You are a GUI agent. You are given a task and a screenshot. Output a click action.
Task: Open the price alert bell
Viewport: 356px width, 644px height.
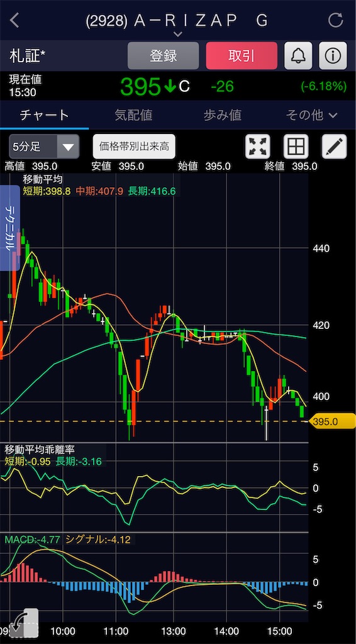[298, 55]
